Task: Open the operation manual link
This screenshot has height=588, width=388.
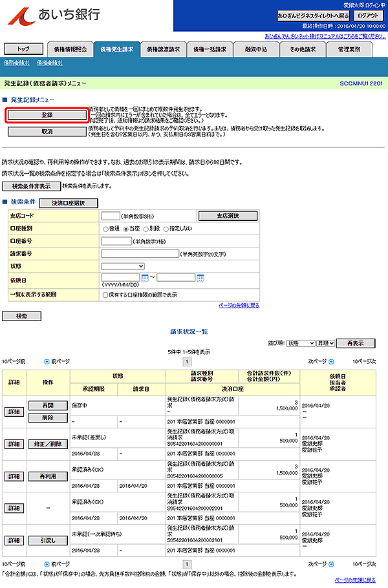Action: pos(325,36)
